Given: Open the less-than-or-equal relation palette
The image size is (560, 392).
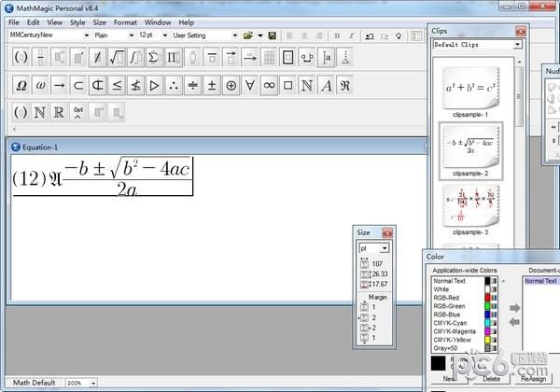Looking at the screenshot, I should [x=117, y=85].
